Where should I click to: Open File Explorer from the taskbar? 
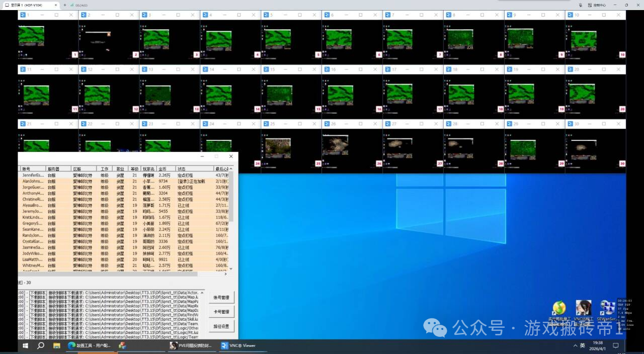pyautogui.click(x=57, y=346)
